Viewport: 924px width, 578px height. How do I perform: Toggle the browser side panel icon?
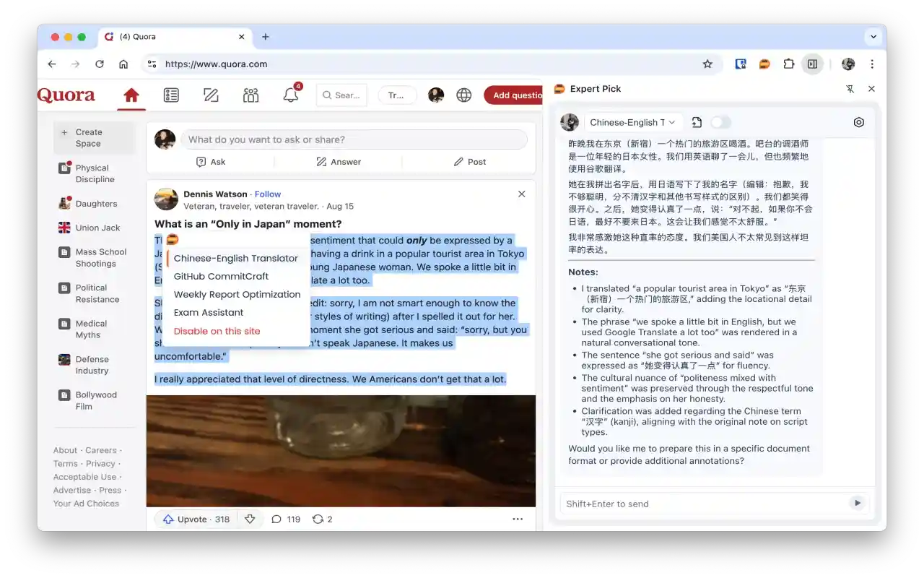point(812,64)
